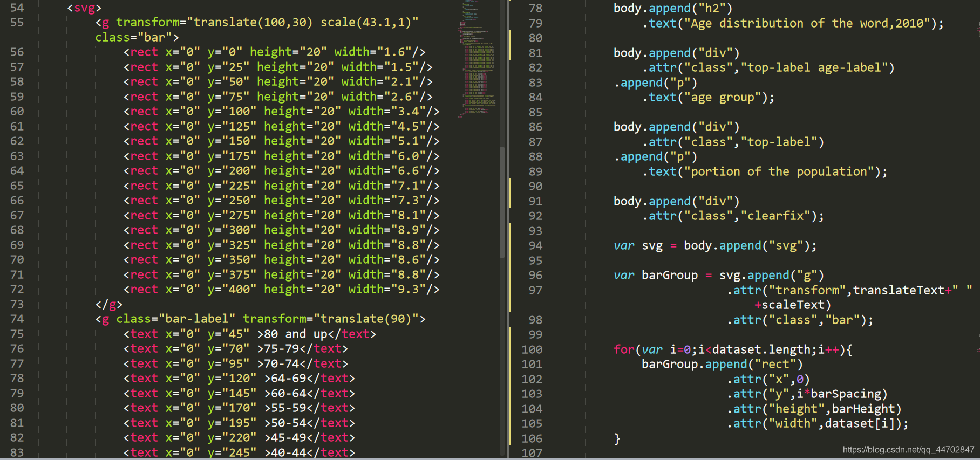Viewport: 980px width, 460px height.
Task: Click .append("p") on line 83
Action: (x=656, y=83)
